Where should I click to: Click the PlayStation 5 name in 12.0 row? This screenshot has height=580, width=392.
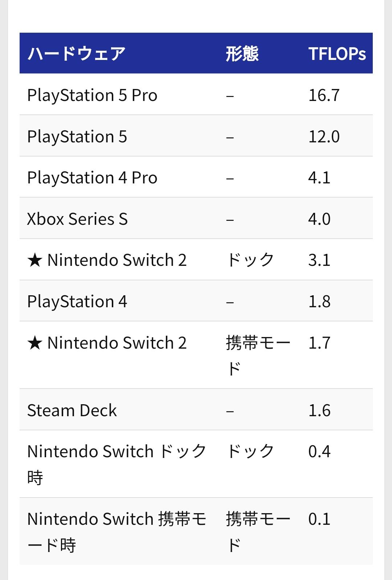click(x=77, y=137)
